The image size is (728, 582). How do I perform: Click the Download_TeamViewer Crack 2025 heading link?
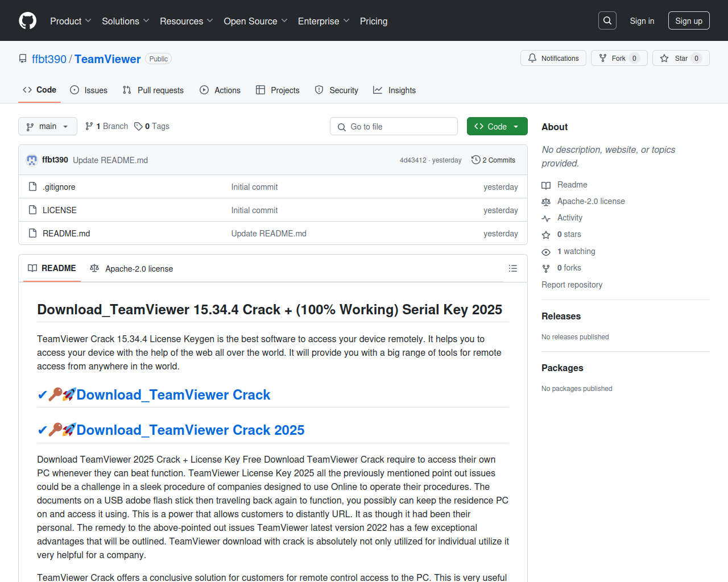click(x=191, y=430)
